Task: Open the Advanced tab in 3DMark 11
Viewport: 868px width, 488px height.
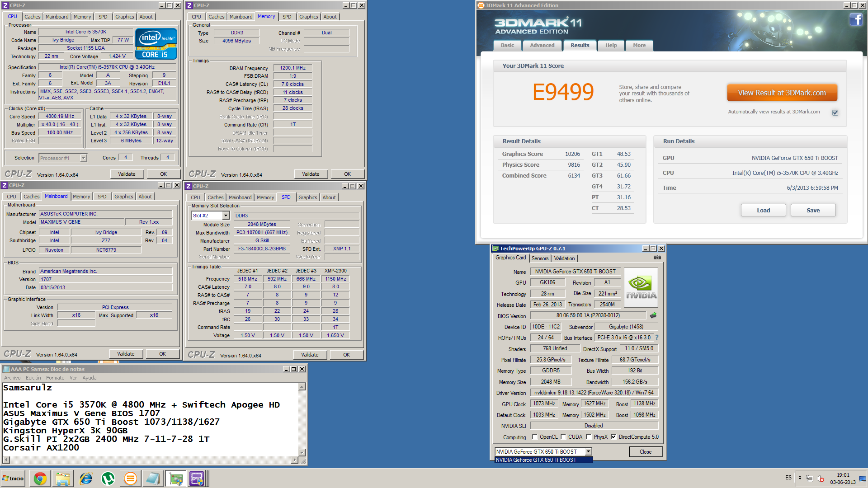Action: pyautogui.click(x=542, y=45)
